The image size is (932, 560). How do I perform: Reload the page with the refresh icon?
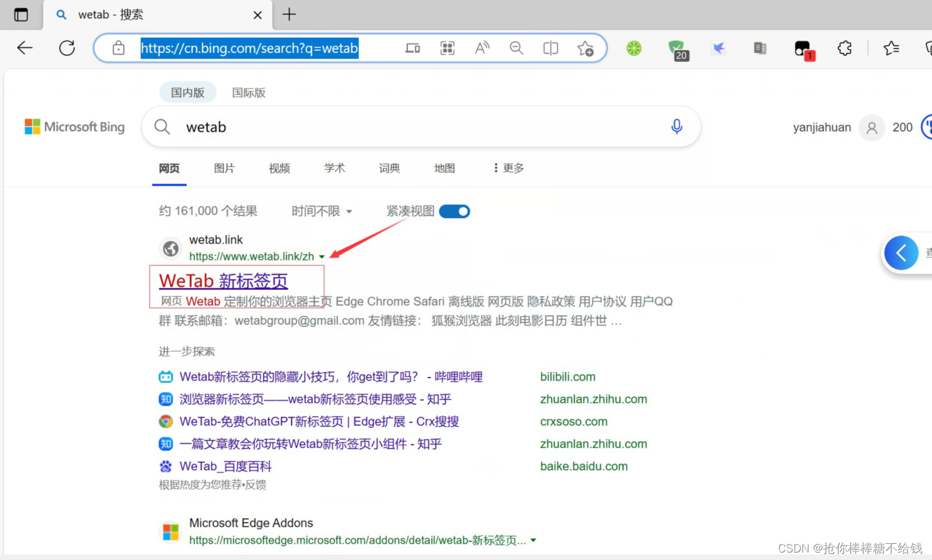67,48
